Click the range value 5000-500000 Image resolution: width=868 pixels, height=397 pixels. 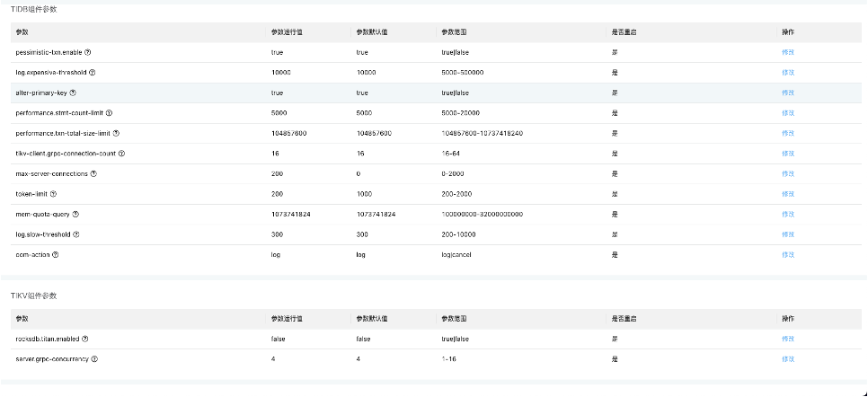pos(463,73)
